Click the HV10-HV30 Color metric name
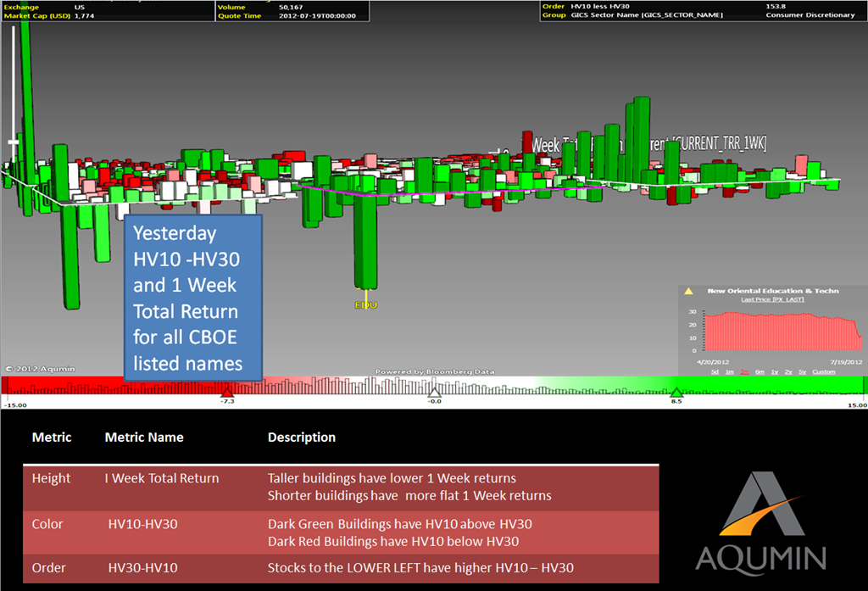Viewport: 868px width, 591px height. tap(142, 524)
